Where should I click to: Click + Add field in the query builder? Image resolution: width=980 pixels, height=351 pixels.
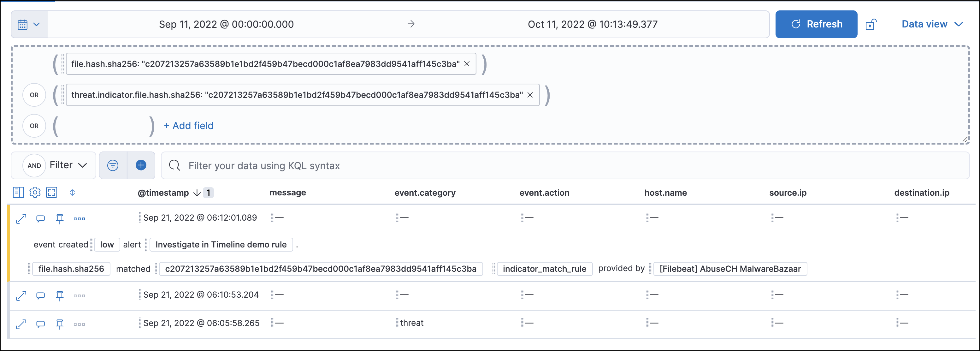[188, 126]
